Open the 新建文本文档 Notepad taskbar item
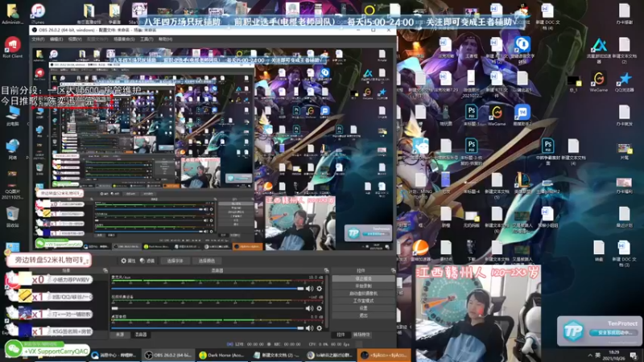Screen dimensions: 644x362 pos(276,356)
